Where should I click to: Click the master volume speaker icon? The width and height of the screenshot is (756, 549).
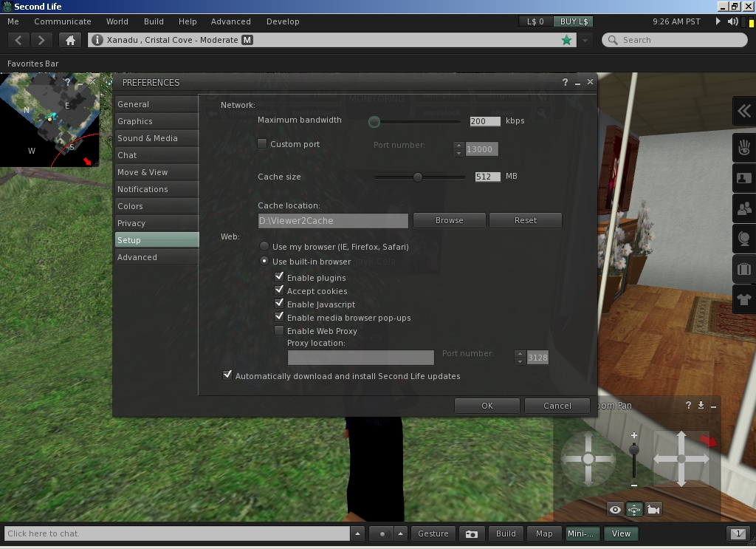tap(732, 21)
